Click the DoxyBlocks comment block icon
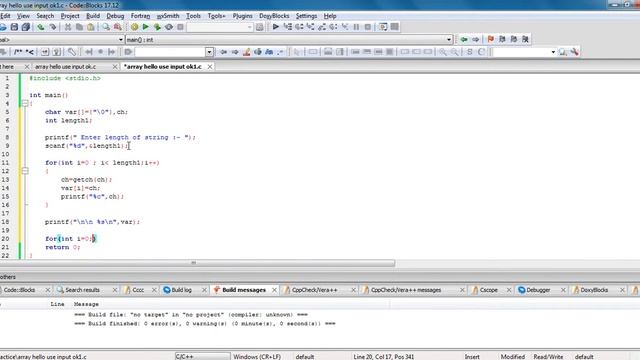The image size is (640, 360). click(x=18, y=52)
